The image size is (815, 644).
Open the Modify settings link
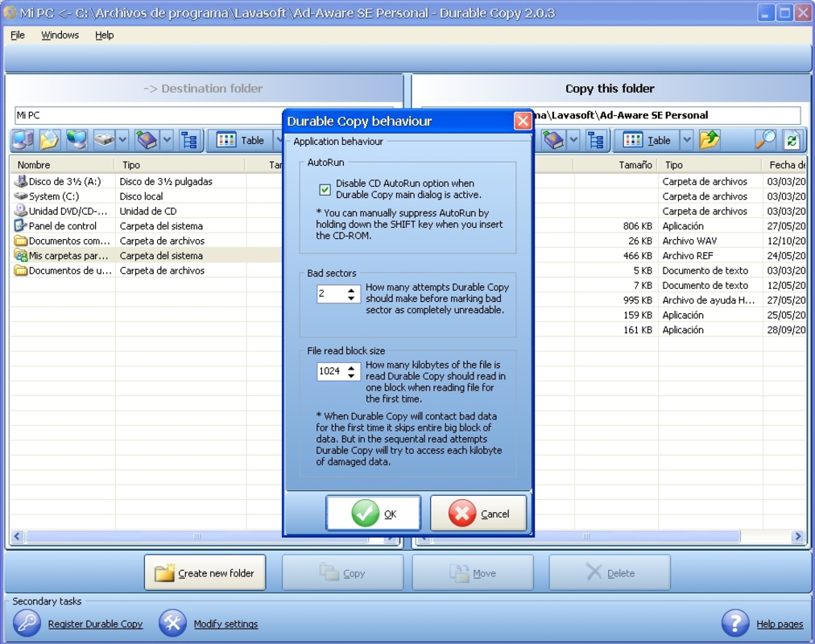pos(225,624)
